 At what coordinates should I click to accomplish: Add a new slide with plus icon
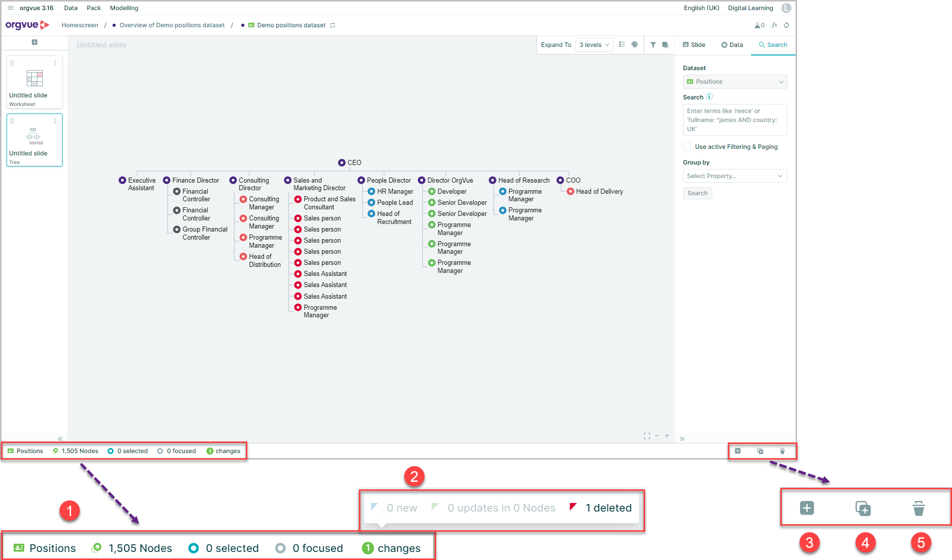34,42
